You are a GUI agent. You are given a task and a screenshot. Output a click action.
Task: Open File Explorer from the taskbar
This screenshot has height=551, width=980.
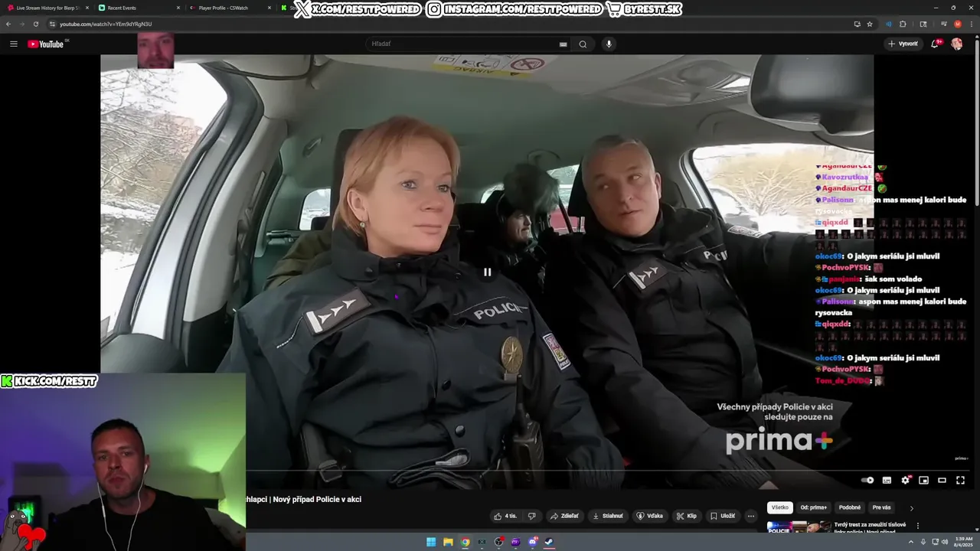coord(448,542)
